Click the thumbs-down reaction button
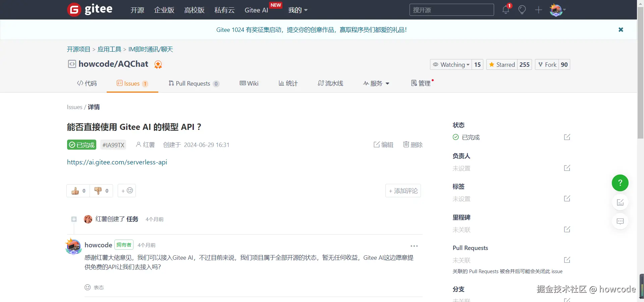 tap(101, 191)
